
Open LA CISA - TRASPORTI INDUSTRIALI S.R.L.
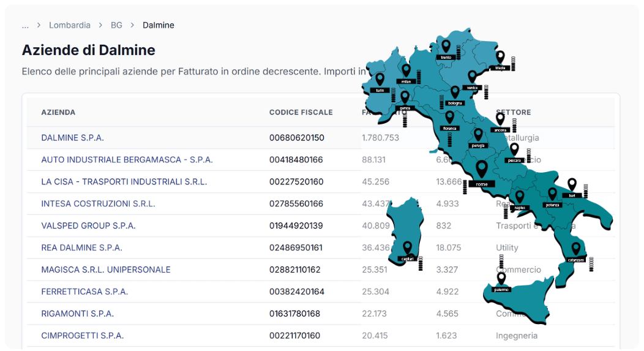click(124, 182)
